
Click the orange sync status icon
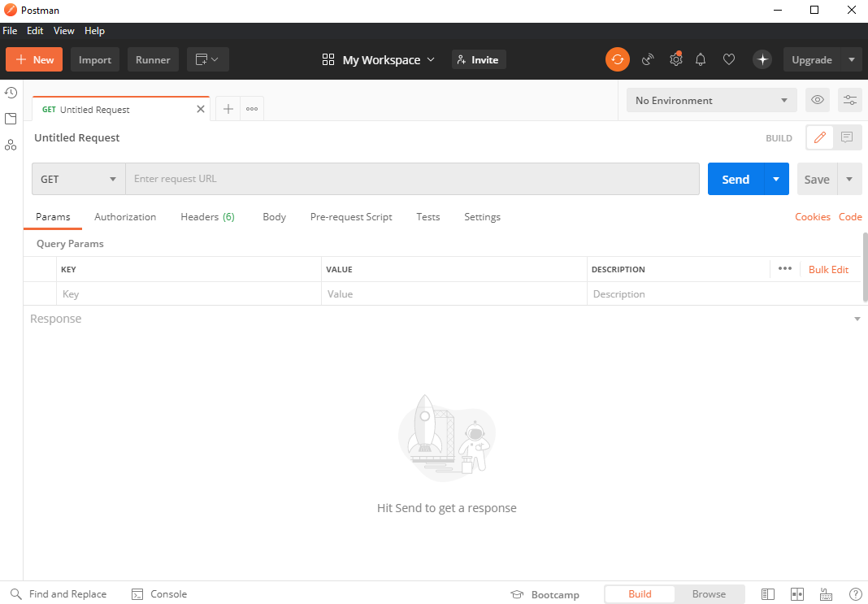tap(618, 60)
